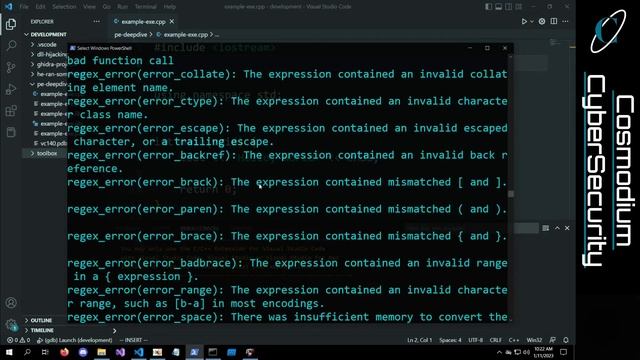Open Firefox from the taskbar
Screen dimensions: 640x360
point(64,352)
